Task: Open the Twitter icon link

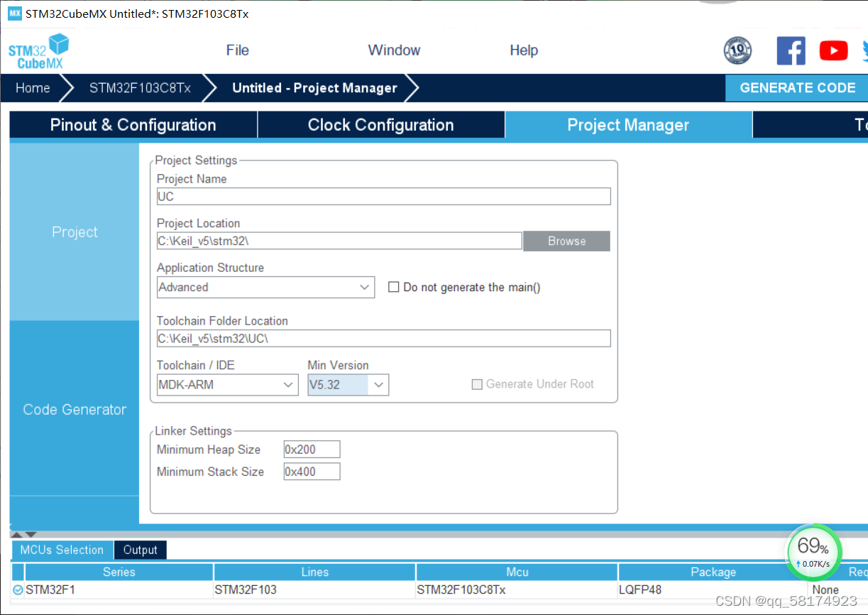Action: coord(864,50)
